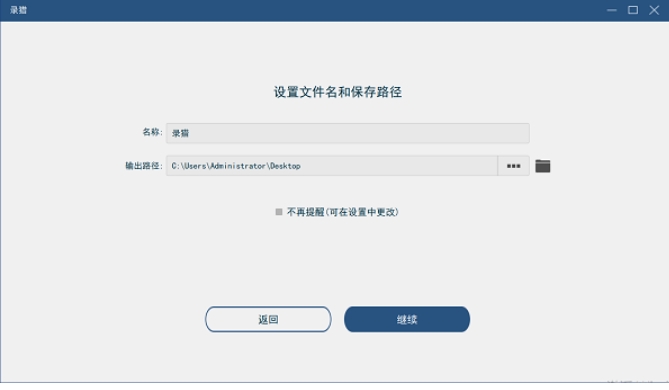The height and width of the screenshot is (390, 669).
Task: Click the 输出路径: label
Action: pos(144,166)
